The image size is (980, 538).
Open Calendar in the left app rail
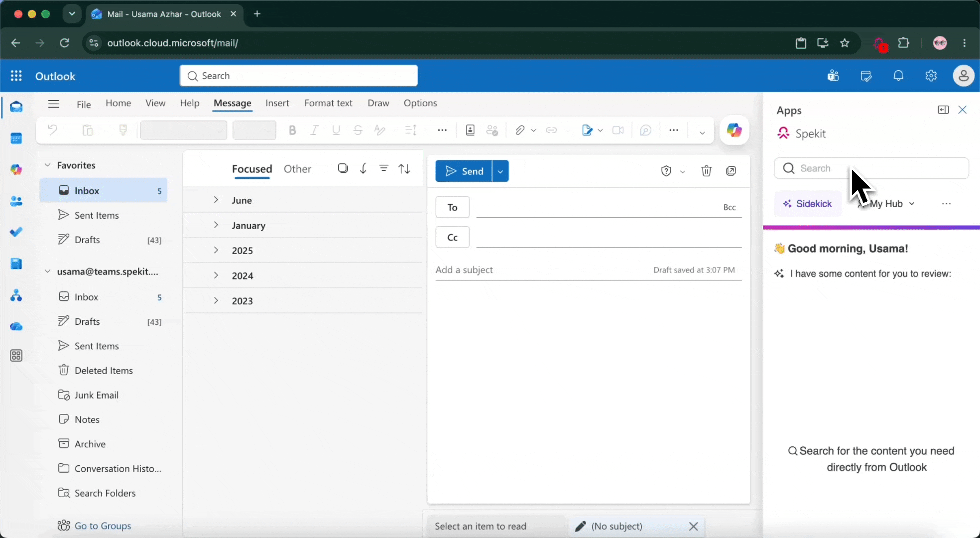click(16, 138)
